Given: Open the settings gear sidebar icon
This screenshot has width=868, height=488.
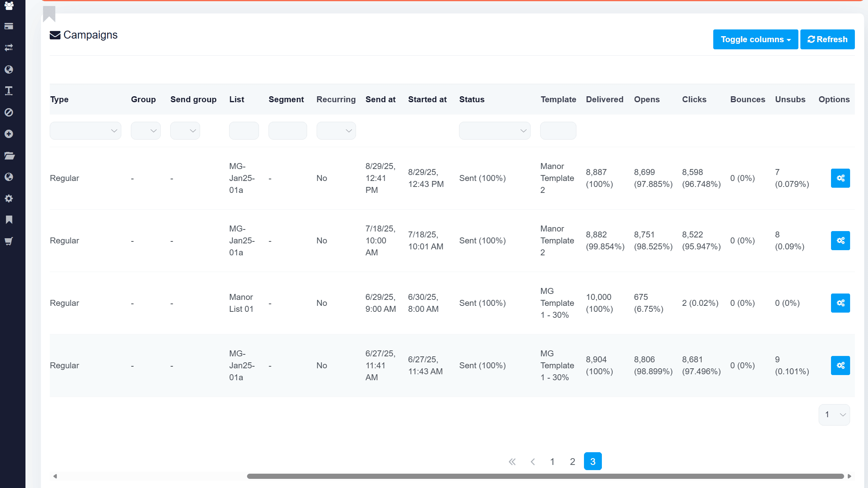Looking at the screenshot, I should pos(9,198).
